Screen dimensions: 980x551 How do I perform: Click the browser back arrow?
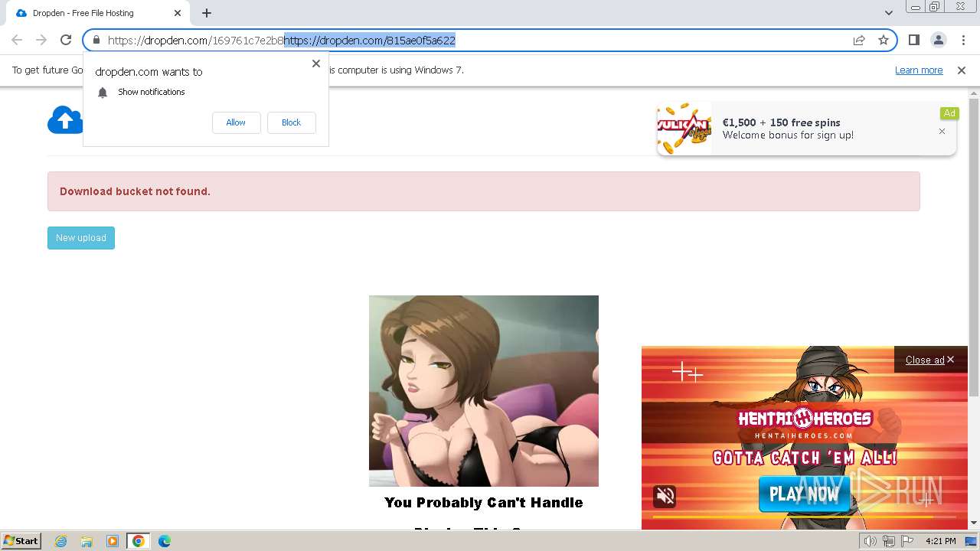pyautogui.click(x=17, y=40)
